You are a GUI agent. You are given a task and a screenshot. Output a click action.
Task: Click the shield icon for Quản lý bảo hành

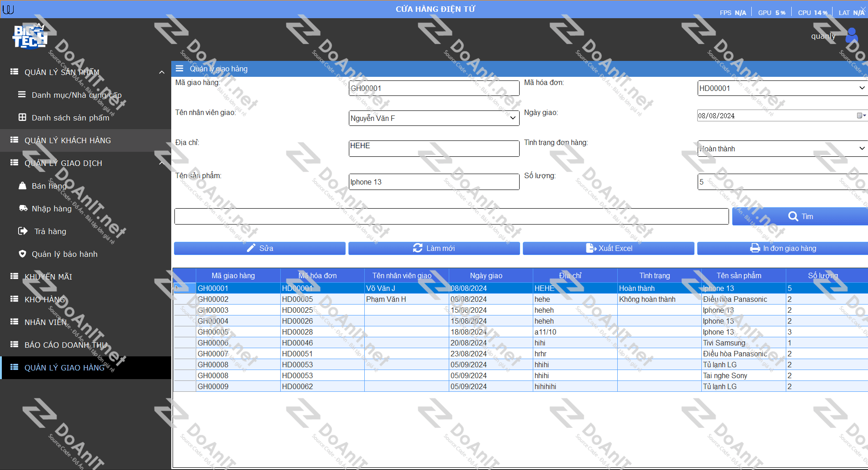click(x=22, y=254)
